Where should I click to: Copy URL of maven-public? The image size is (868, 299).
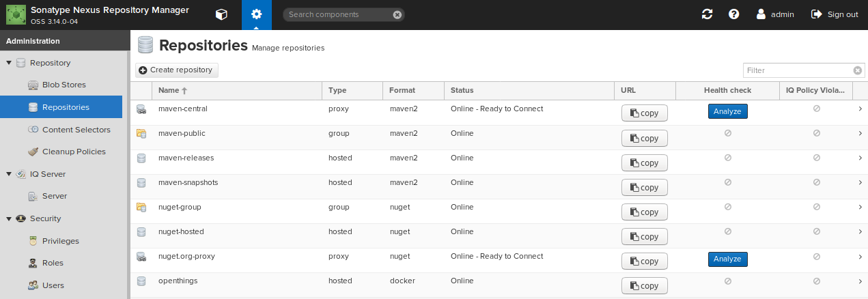pos(645,138)
